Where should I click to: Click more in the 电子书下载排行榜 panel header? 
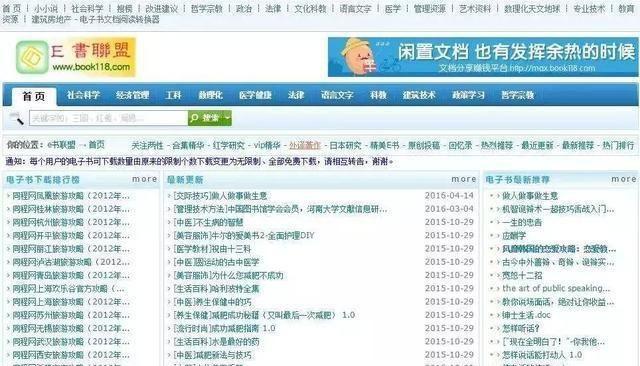(x=144, y=179)
